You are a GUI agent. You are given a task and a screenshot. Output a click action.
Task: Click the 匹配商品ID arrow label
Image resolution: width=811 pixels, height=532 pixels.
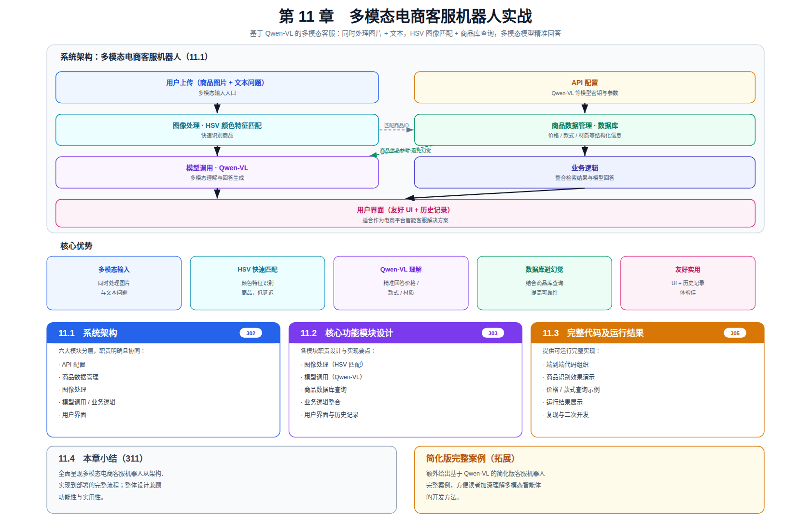pyautogui.click(x=396, y=125)
